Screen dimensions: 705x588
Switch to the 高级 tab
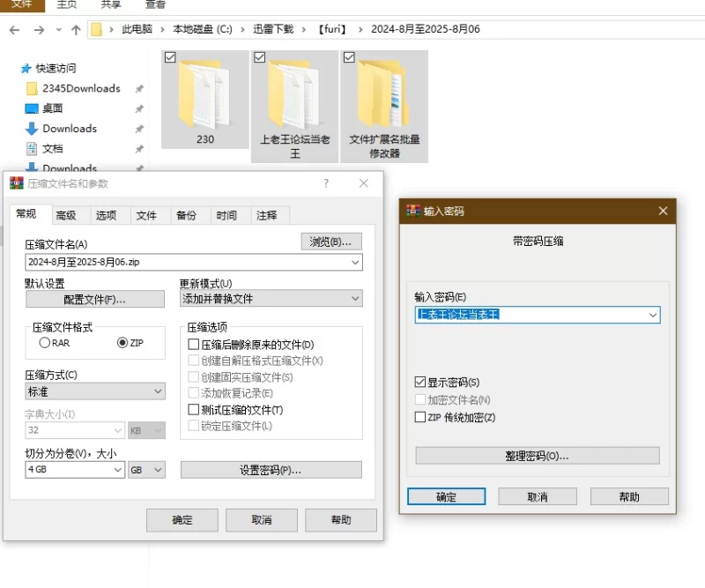[66, 215]
